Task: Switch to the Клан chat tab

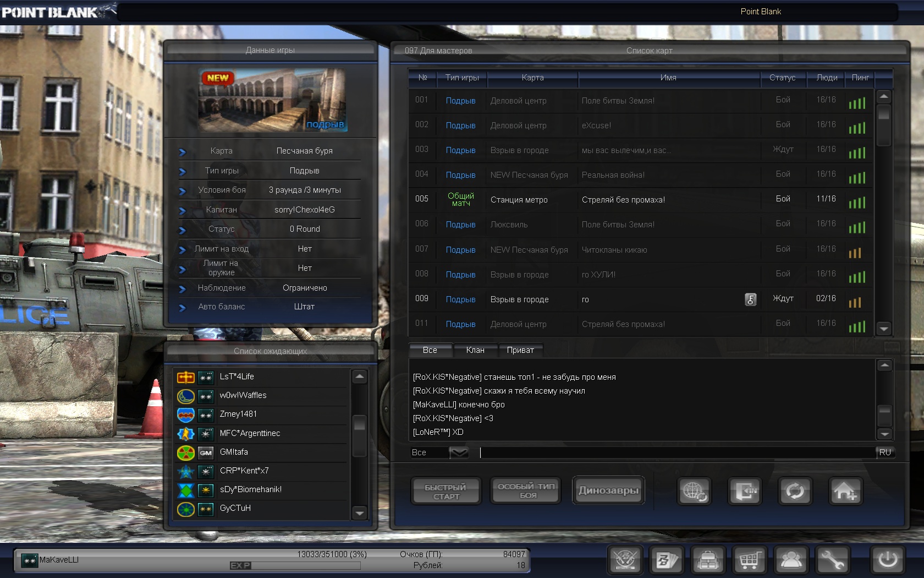Action: pyautogui.click(x=475, y=350)
